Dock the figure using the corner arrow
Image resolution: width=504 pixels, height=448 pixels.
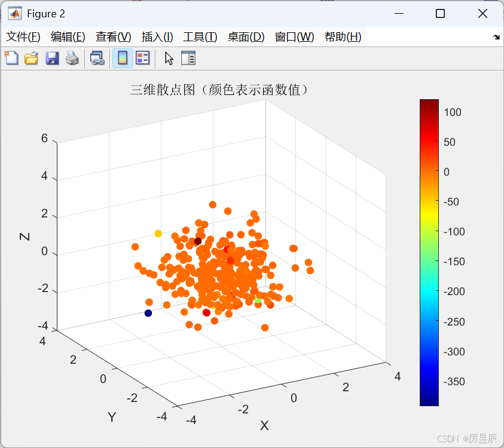[497, 37]
